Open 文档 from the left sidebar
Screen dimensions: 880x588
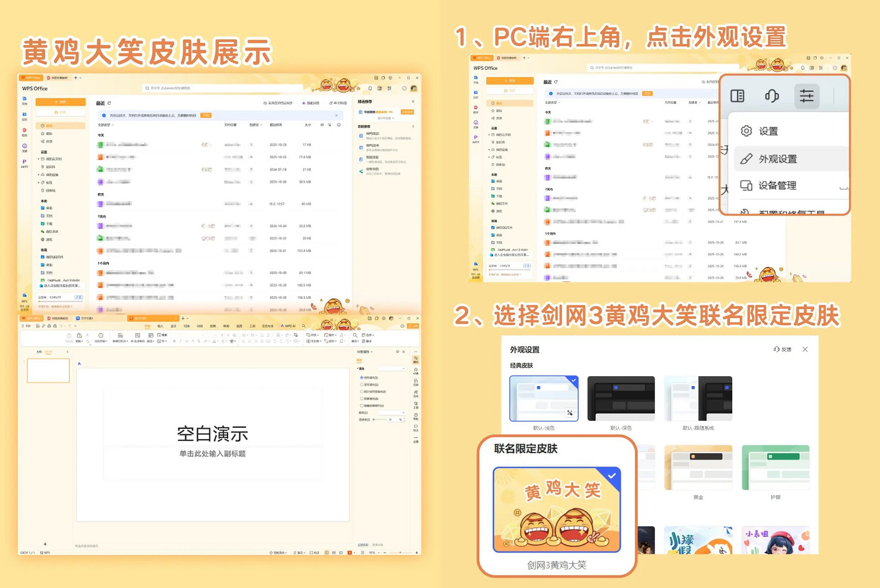click(25, 99)
